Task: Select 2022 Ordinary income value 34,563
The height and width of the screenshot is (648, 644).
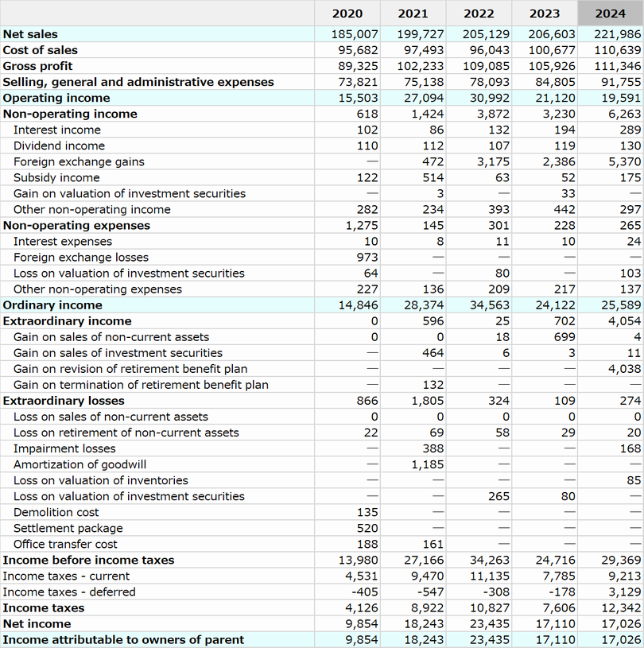Action: (x=490, y=305)
